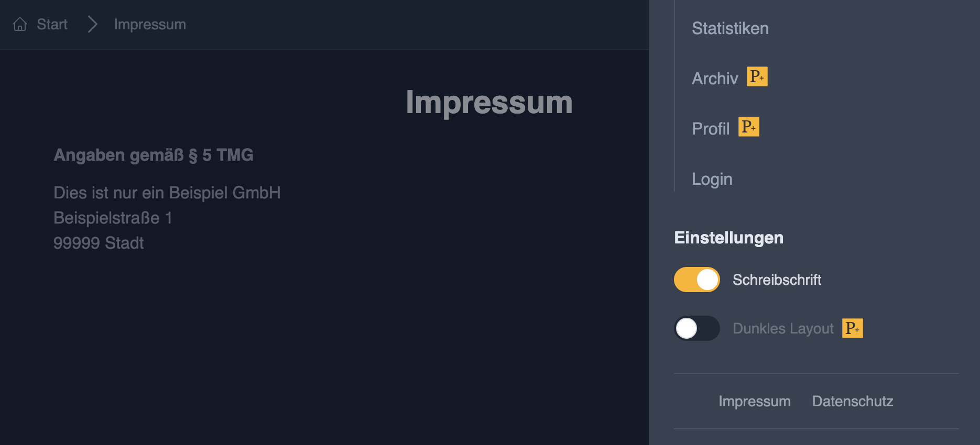Click the home icon in the breadcrumb
980x445 pixels.
[20, 24]
